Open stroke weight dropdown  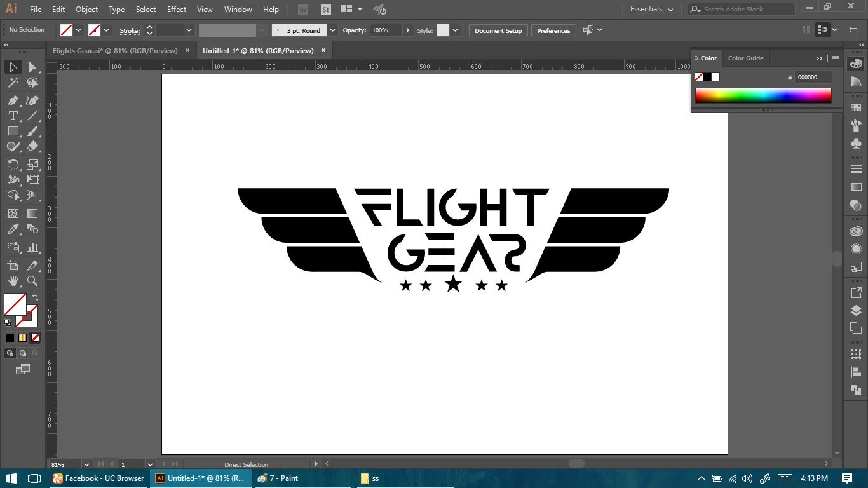[x=189, y=30]
